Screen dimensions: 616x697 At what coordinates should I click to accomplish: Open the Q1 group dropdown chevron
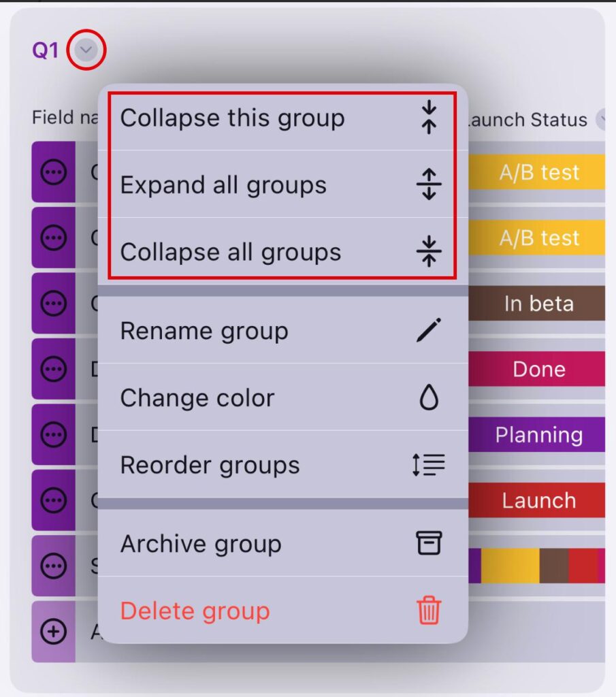pos(86,50)
